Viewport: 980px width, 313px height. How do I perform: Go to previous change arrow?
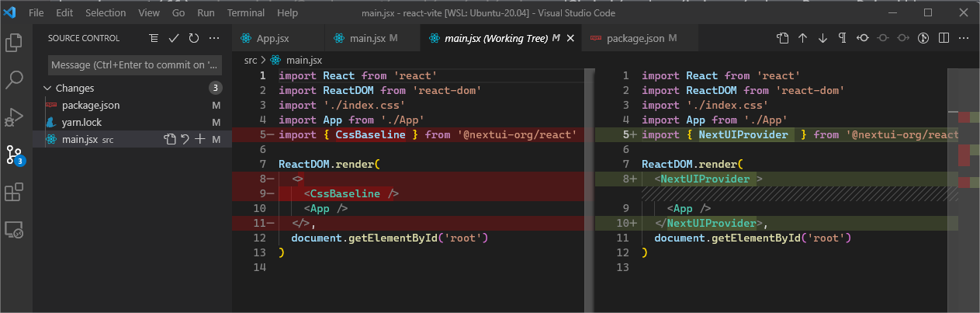803,38
